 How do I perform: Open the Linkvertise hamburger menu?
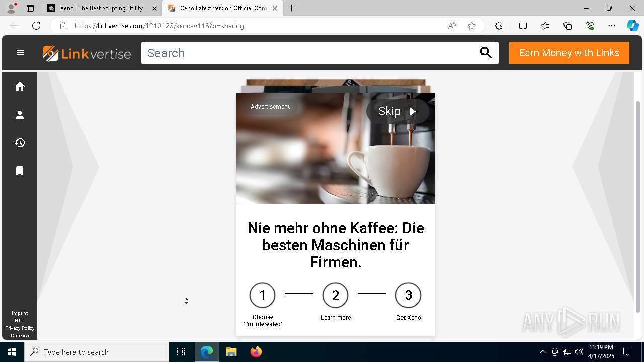21,52
